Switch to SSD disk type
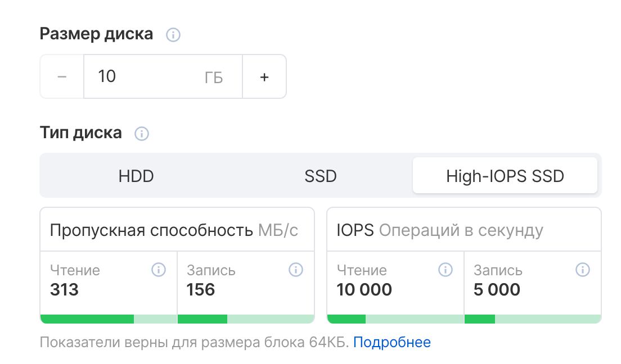 tap(321, 176)
